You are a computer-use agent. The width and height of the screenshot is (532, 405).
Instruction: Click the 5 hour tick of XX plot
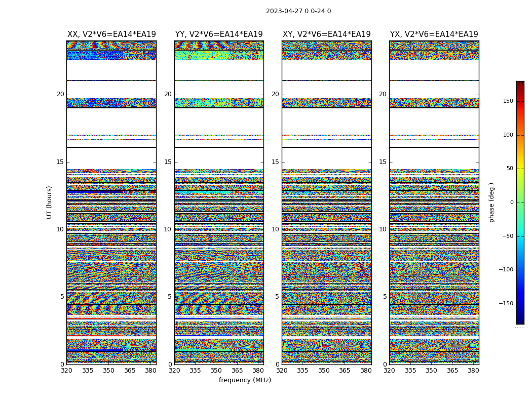[x=62, y=297]
